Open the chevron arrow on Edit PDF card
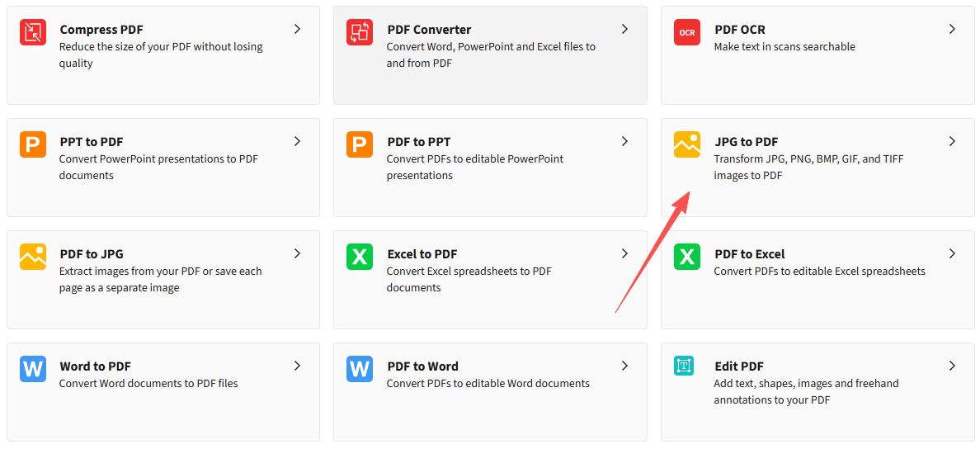 [x=952, y=366]
